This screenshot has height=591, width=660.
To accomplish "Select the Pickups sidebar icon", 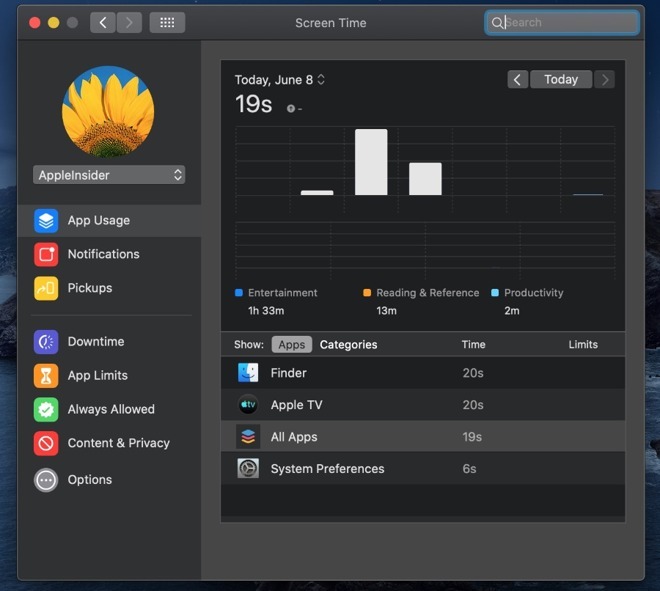I will click(46, 288).
